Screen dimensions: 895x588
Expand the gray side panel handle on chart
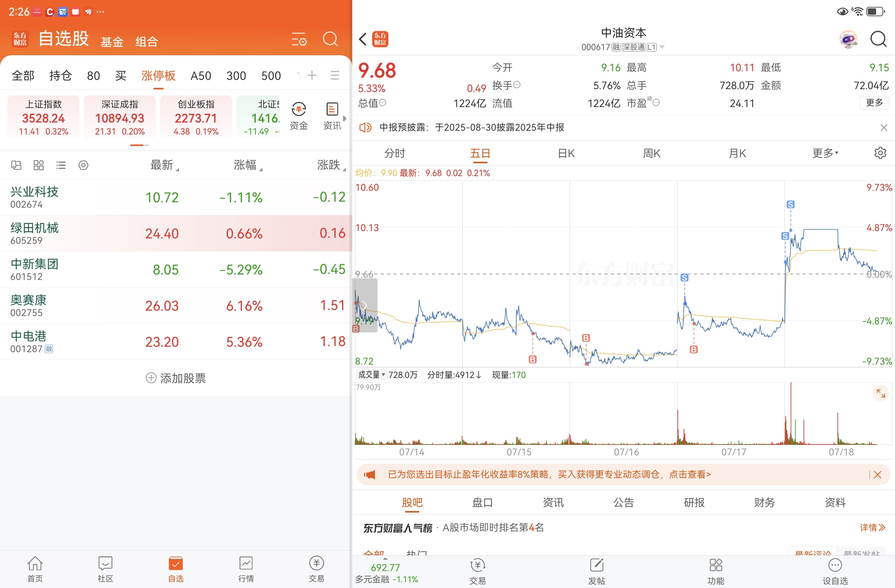[x=364, y=305]
